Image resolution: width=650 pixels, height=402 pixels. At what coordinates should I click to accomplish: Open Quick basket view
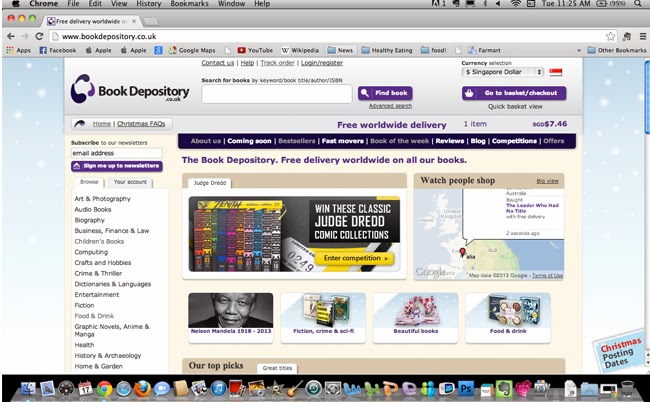point(515,107)
